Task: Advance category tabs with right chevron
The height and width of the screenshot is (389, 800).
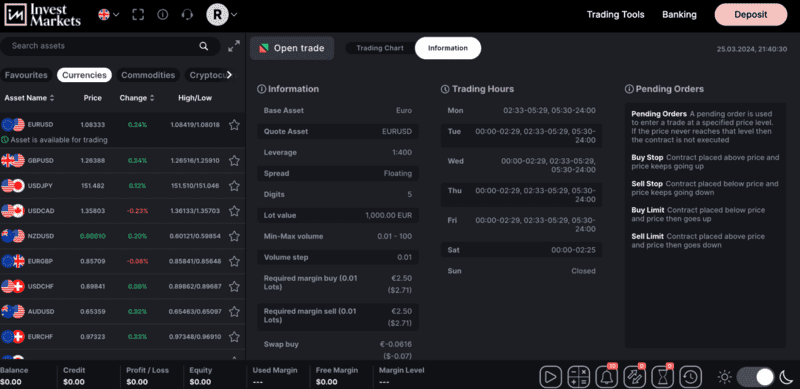Action: pyautogui.click(x=230, y=75)
